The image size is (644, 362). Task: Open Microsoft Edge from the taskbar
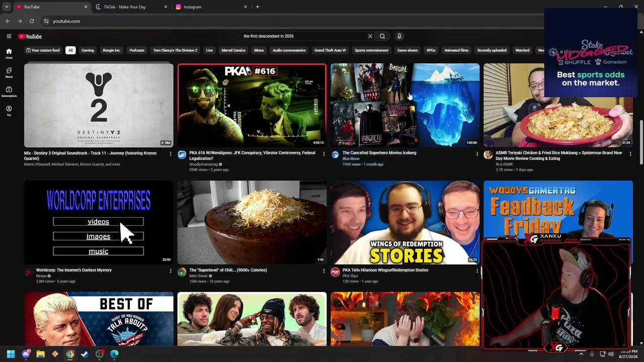point(114,354)
